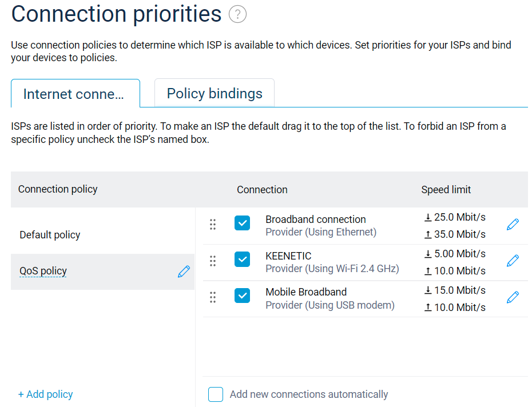Edit Mobile Broadband speed limit pencil
532x407 pixels.
point(513,297)
